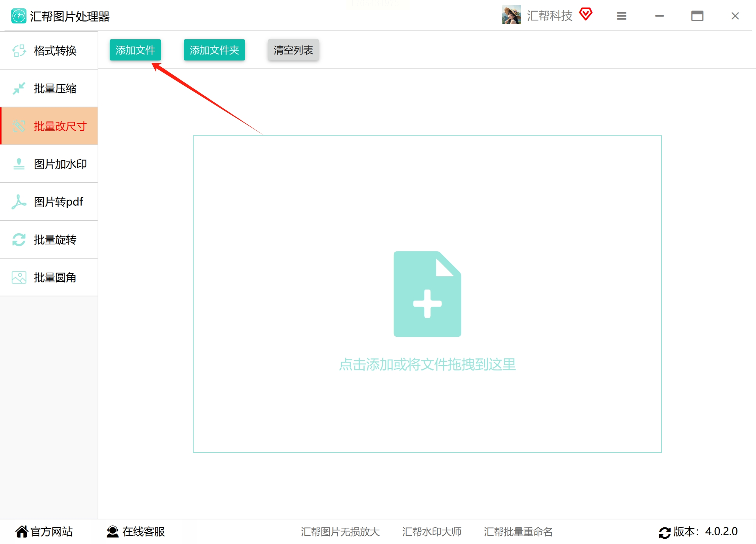Click the 清空列表 button

point(293,50)
